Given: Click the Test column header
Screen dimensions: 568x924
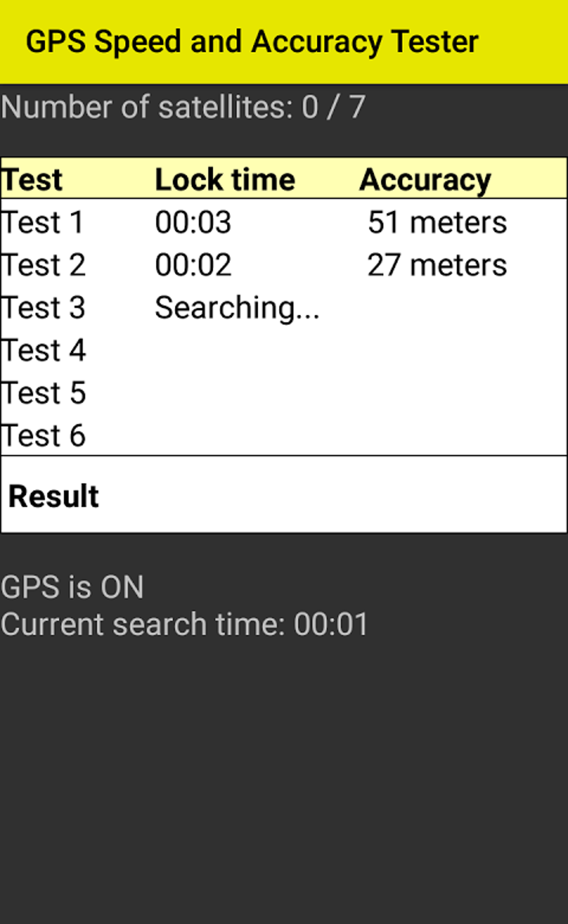Looking at the screenshot, I should click(x=32, y=179).
